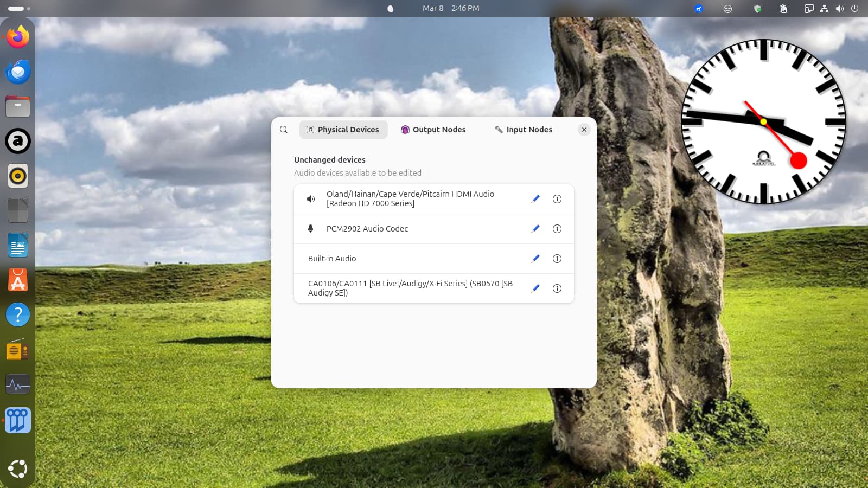Click the pencil icon for Built-in Audio
Image resolution: width=868 pixels, height=488 pixels.
tap(535, 259)
